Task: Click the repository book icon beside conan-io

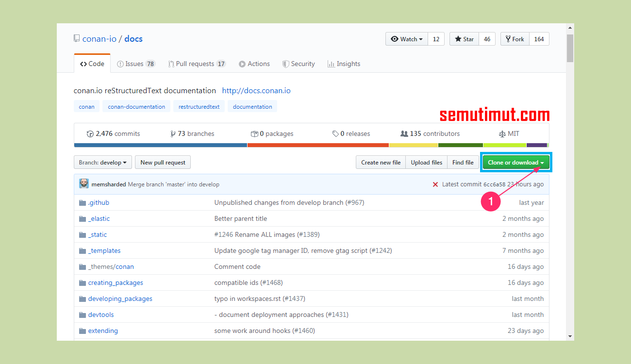Action: 77,38
